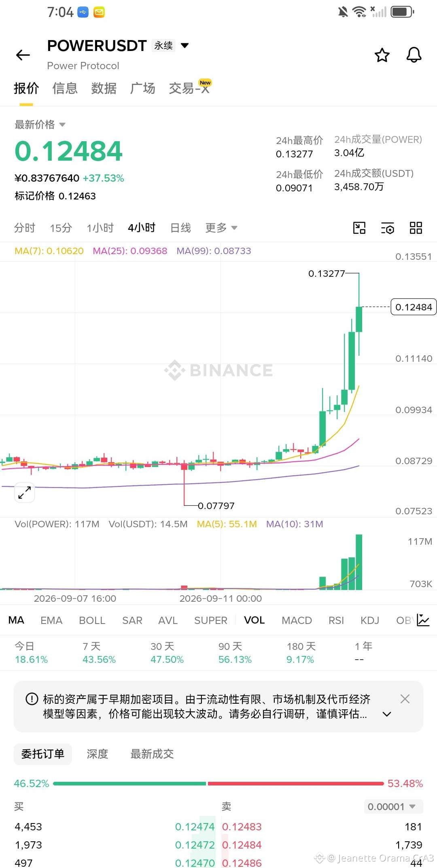Expand the 更多 timeframe dropdown
This screenshot has height=868, width=437.
tap(221, 228)
